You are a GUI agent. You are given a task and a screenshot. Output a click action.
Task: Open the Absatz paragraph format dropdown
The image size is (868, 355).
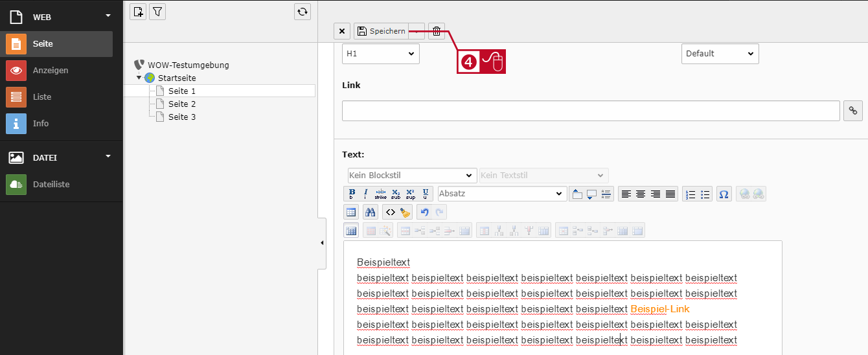(502, 194)
